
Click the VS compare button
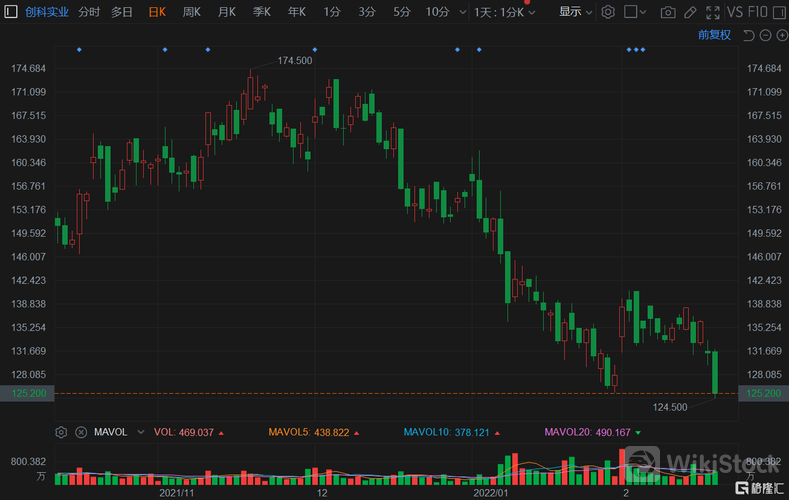(x=735, y=12)
